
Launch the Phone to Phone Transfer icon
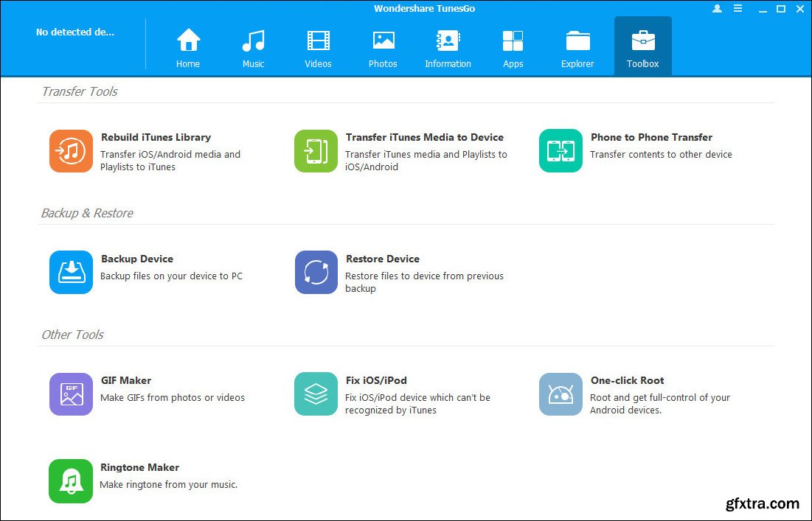tap(561, 151)
